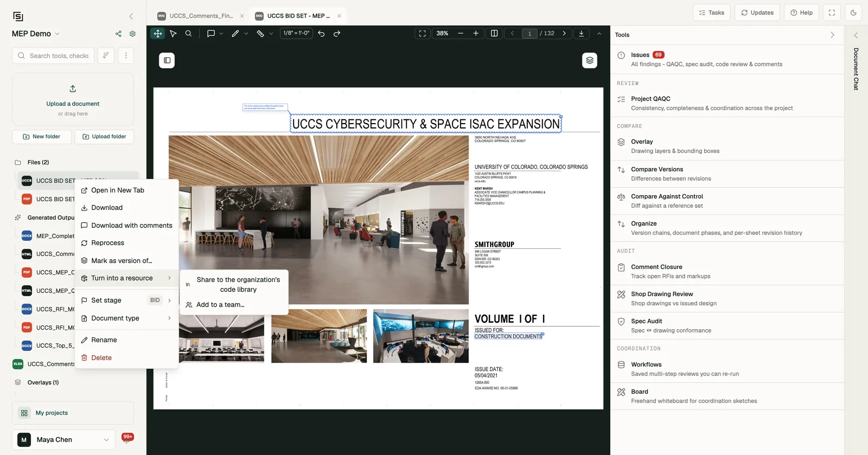
Task: Zoom in with the plus button
Action: pos(476,34)
